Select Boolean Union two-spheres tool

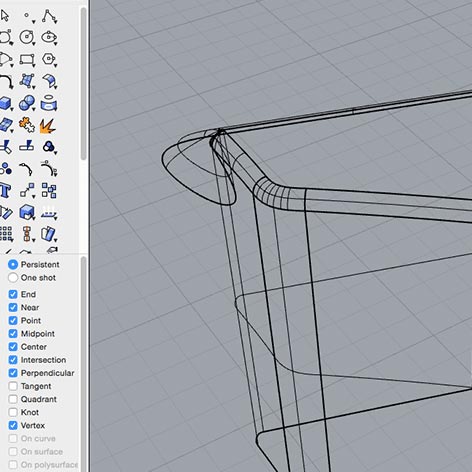click(x=27, y=103)
